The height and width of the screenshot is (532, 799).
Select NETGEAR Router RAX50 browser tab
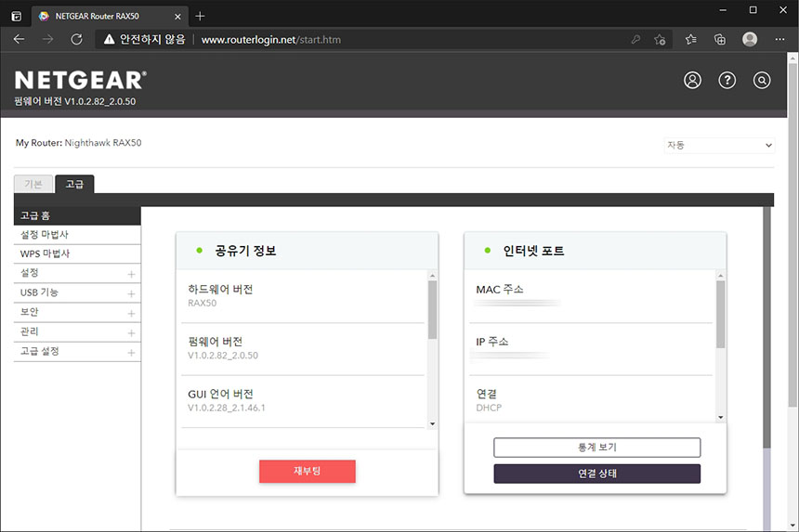[110, 17]
